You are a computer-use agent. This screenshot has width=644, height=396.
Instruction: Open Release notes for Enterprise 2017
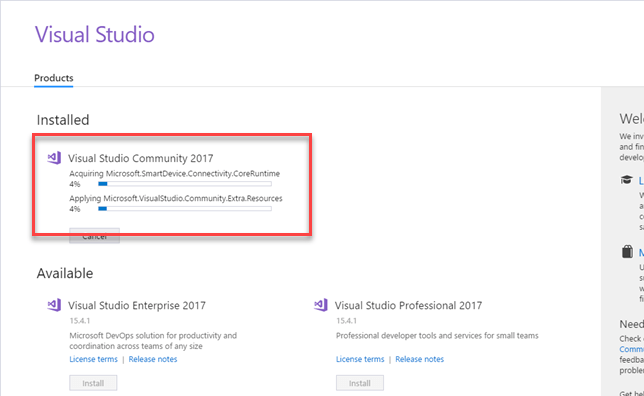153,359
